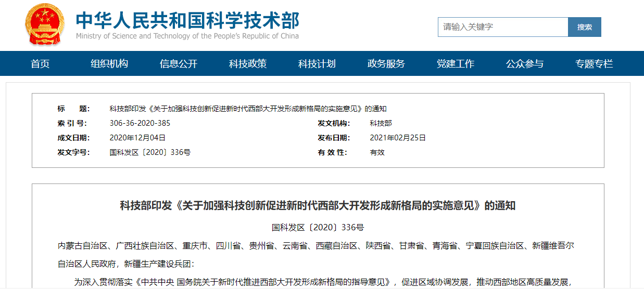Click the 成文日期 value 2020年12月04日

click(x=137, y=138)
